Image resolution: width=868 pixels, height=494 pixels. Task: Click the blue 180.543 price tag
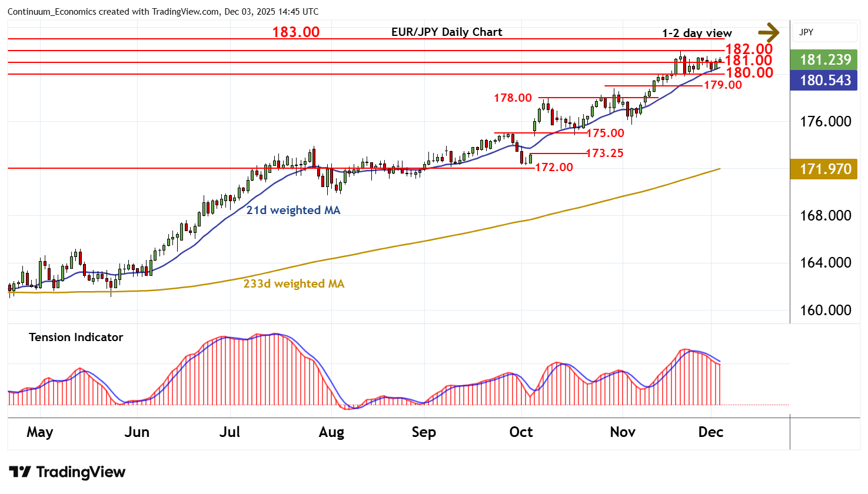[825, 81]
